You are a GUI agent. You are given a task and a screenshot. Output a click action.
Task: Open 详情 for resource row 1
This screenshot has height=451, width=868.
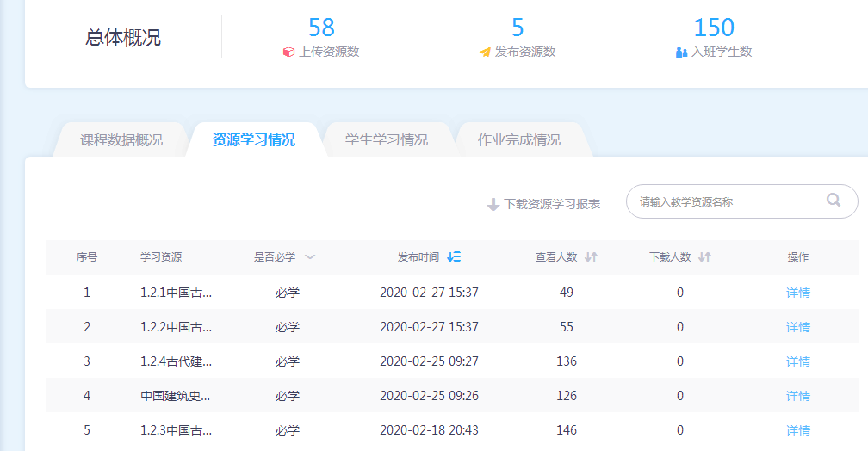pos(798,293)
